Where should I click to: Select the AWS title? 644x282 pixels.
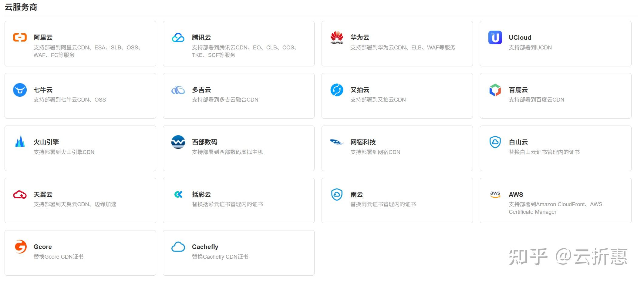point(516,194)
